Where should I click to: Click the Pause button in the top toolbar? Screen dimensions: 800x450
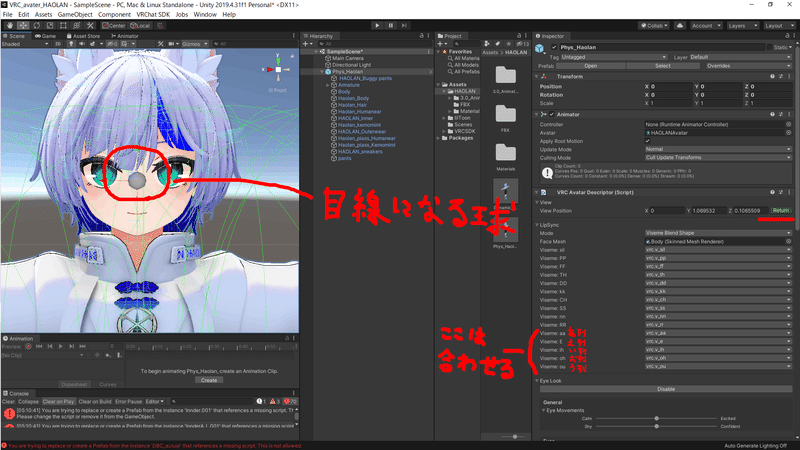(x=390, y=26)
